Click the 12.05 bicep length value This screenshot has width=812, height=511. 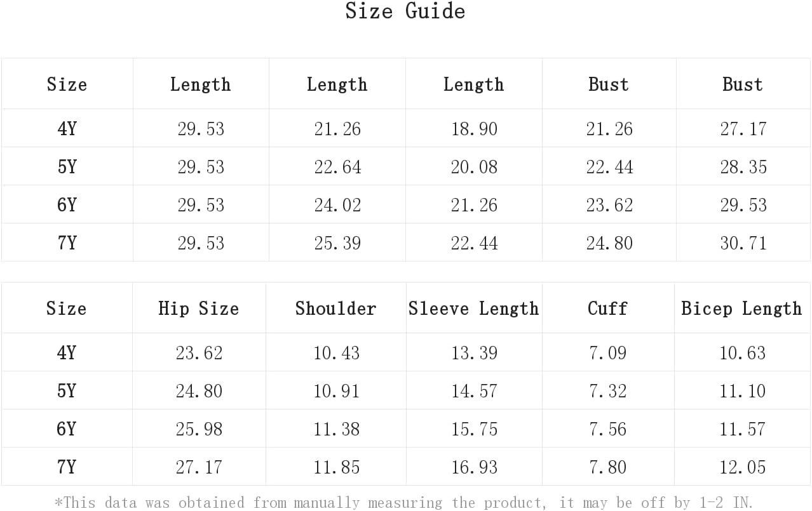pyautogui.click(x=742, y=467)
